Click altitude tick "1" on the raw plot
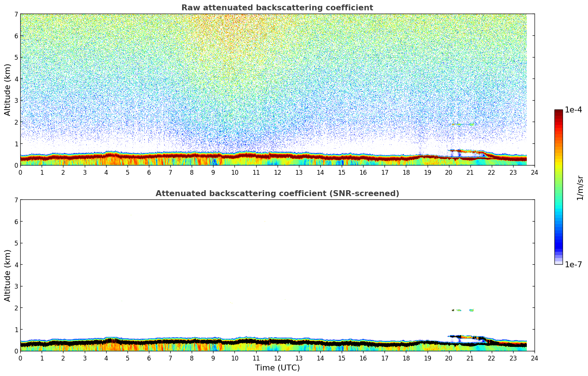588x376 pixels. 16,144
